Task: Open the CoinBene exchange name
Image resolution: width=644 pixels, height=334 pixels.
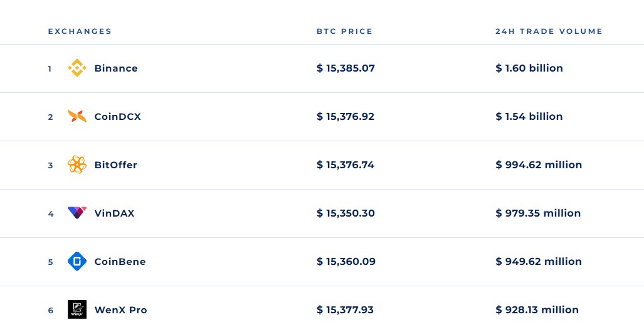Action: pyautogui.click(x=120, y=262)
